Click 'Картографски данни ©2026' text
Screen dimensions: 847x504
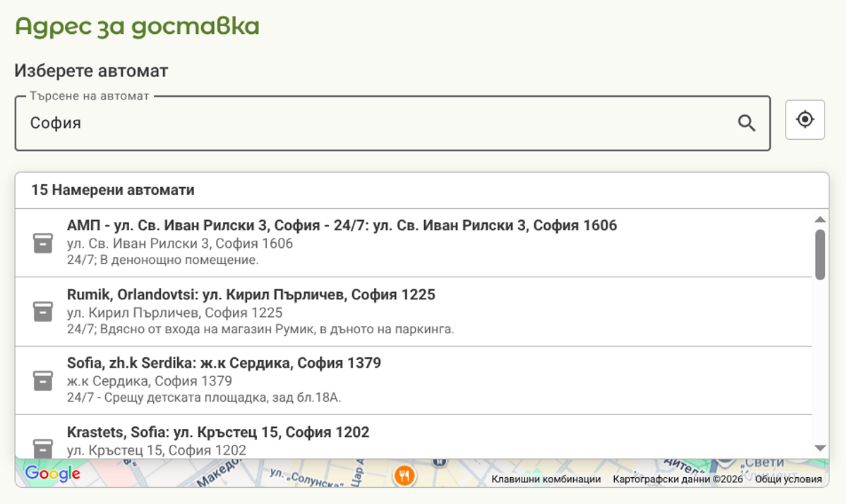[678, 479]
